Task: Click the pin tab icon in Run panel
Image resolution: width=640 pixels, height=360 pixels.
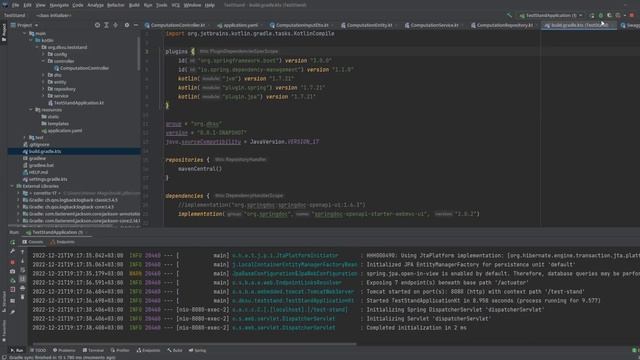Action: pyautogui.click(x=13, y=312)
